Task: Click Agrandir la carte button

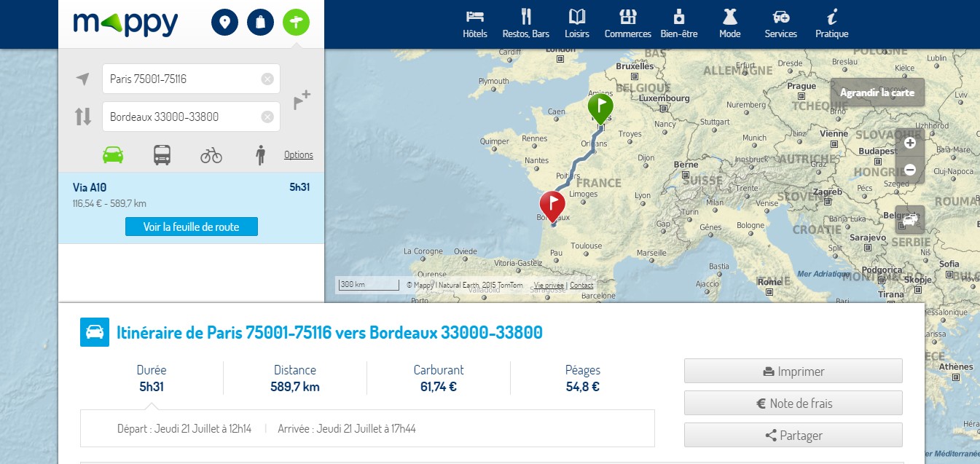Action: click(x=877, y=93)
